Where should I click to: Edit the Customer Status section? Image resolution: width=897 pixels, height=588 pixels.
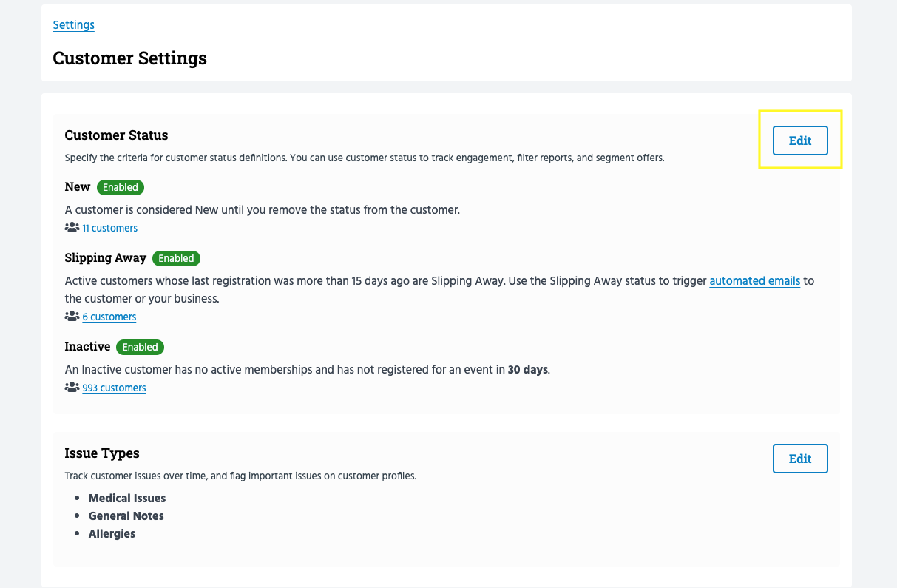(799, 141)
